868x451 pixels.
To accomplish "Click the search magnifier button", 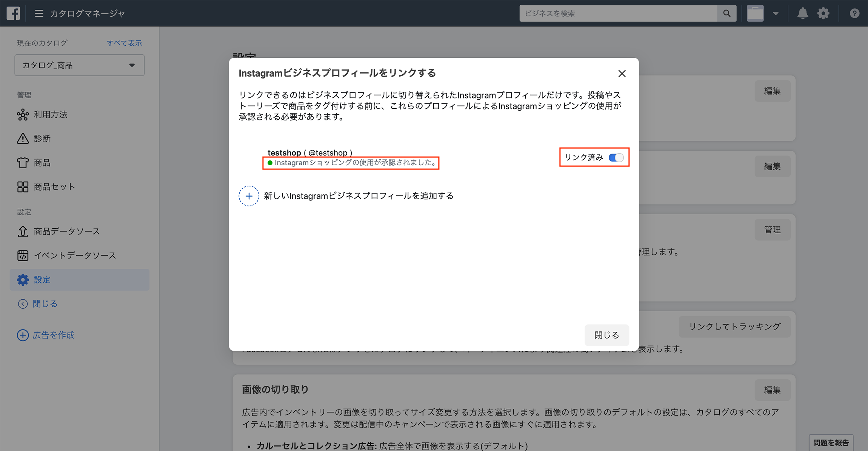I will click(726, 13).
